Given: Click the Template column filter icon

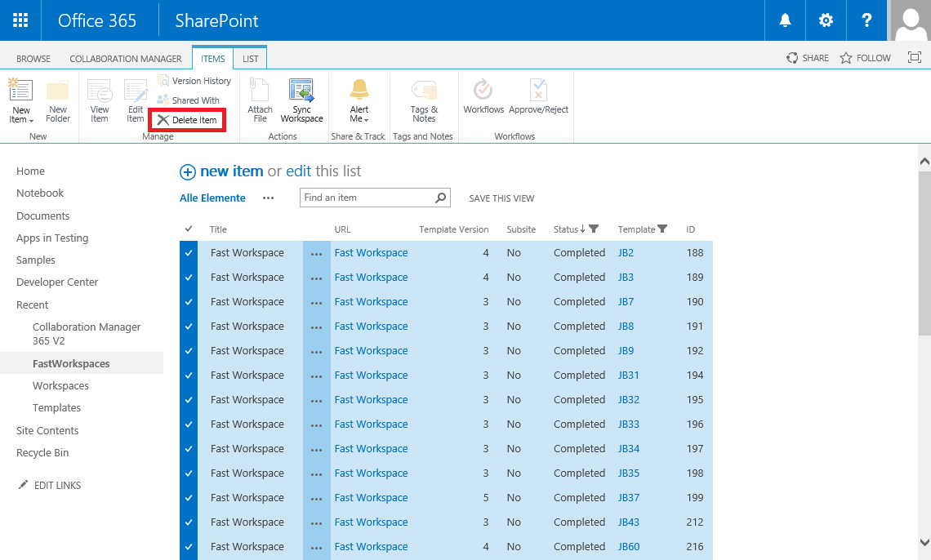Looking at the screenshot, I should coord(662,229).
